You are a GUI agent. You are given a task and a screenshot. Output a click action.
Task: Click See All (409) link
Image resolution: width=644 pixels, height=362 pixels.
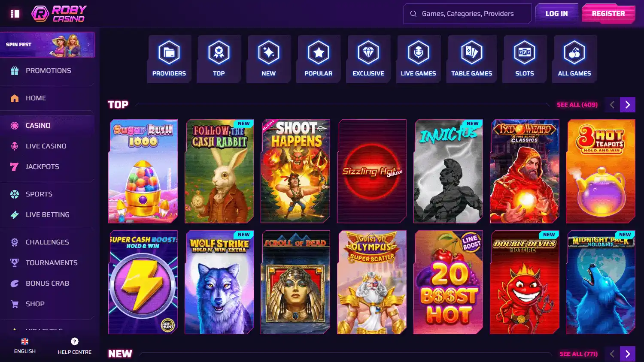coord(577,105)
